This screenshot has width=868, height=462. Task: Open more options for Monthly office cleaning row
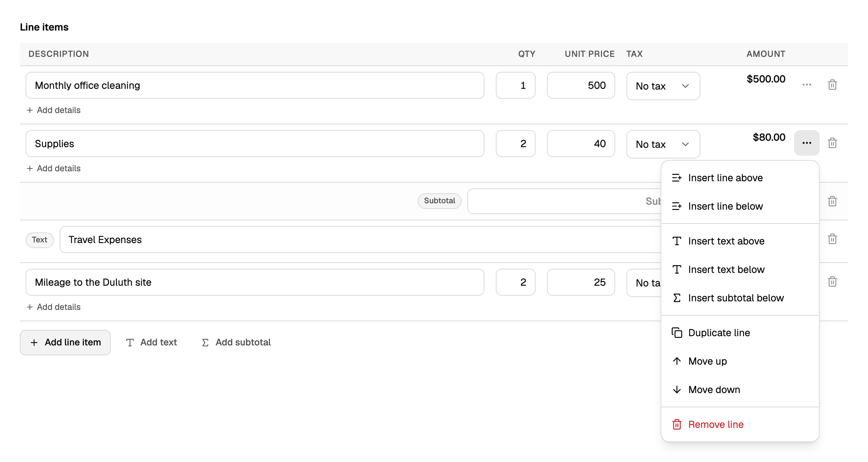pyautogui.click(x=807, y=85)
